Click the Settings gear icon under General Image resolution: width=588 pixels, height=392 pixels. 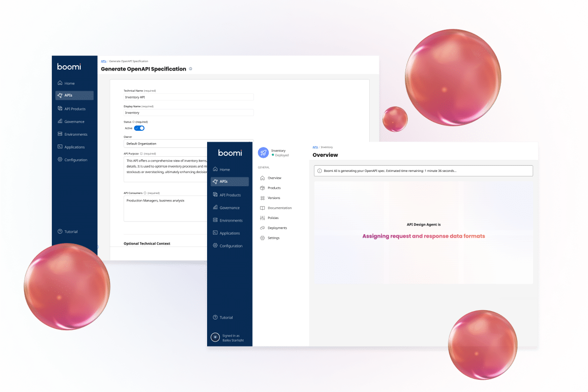pos(262,238)
